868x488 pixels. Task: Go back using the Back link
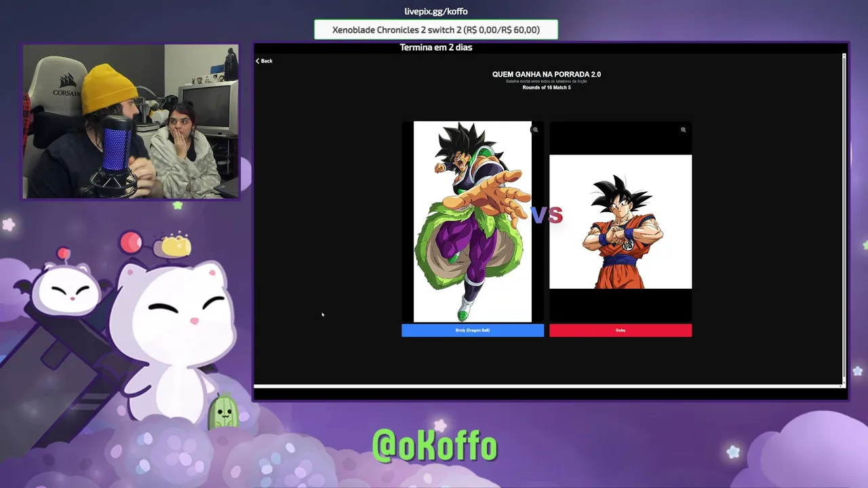(x=264, y=61)
